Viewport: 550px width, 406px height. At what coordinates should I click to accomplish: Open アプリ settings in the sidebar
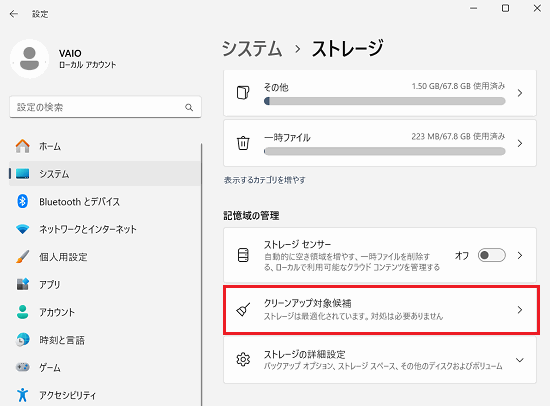(105, 284)
